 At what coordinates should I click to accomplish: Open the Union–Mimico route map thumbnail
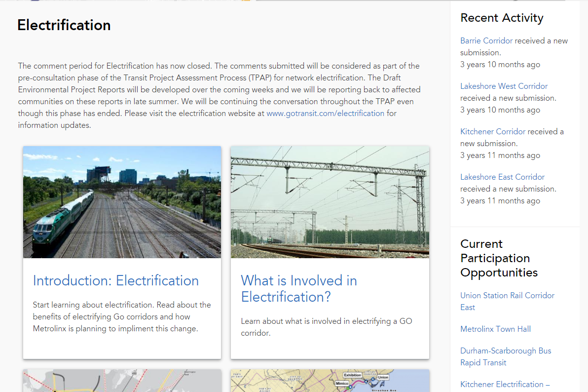[x=330, y=380]
